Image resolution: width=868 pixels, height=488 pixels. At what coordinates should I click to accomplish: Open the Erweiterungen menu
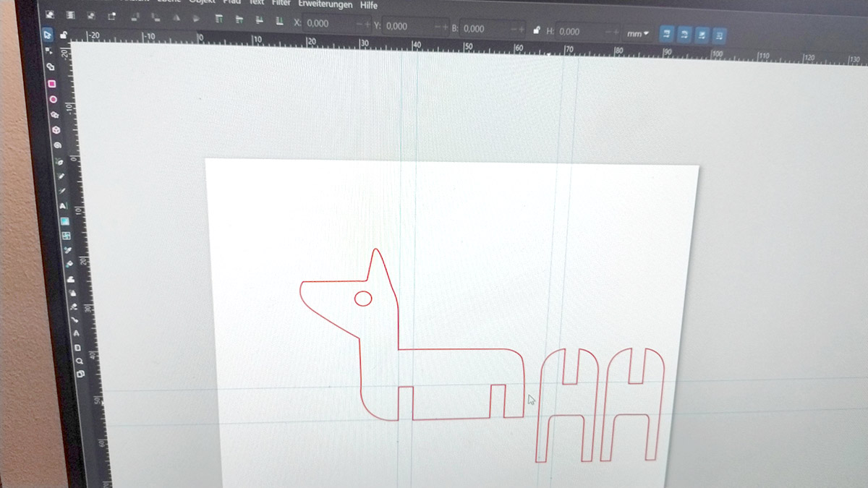pos(324,4)
